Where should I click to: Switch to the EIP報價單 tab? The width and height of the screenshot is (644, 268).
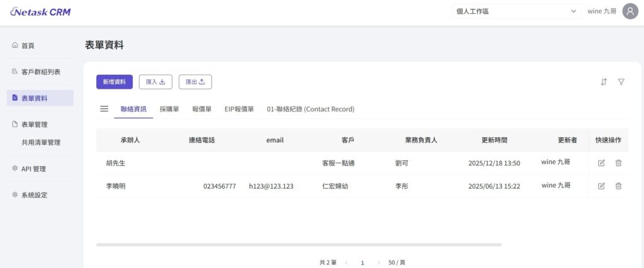(x=239, y=109)
